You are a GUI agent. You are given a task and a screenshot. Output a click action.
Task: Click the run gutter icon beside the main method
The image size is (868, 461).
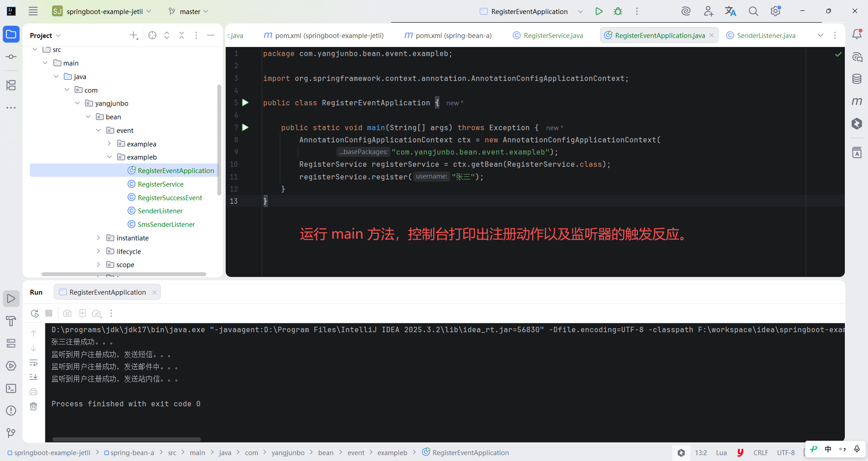tap(245, 127)
